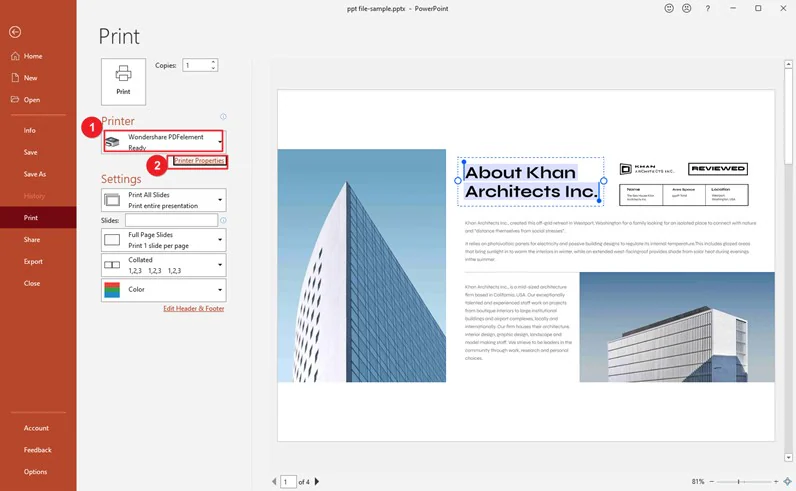Image resolution: width=796 pixels, height=491 pixels.
Task: Click the slide preview thumbnail
Action: (526, 266)
